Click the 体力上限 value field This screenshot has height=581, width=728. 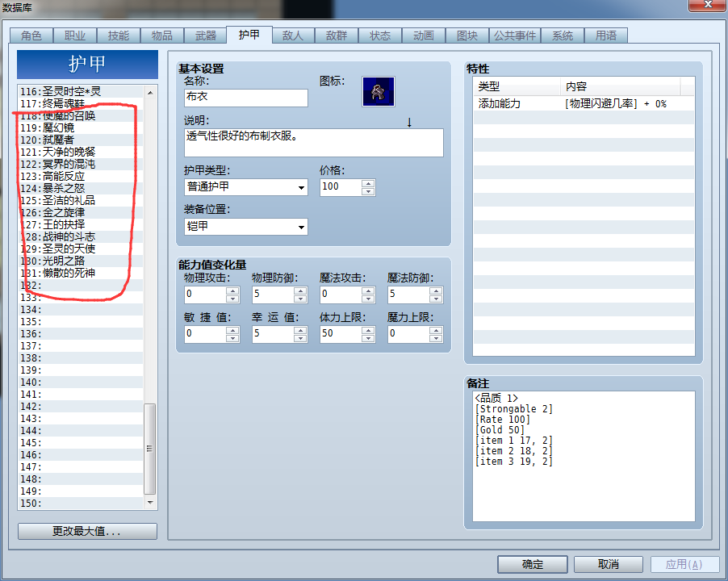pos(341,333)
